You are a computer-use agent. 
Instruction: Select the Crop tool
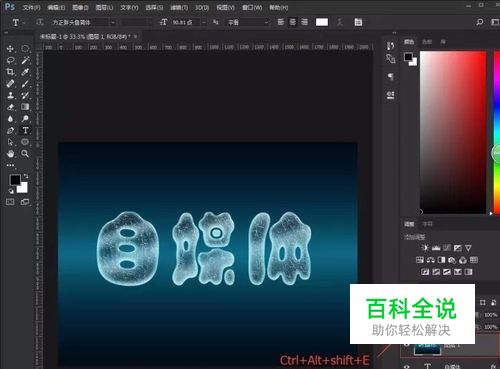[10, 72]
